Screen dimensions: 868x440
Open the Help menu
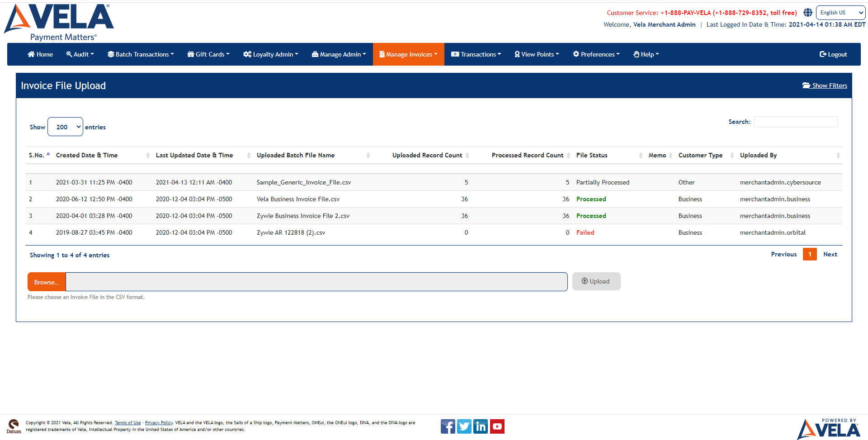pos(646,54)
